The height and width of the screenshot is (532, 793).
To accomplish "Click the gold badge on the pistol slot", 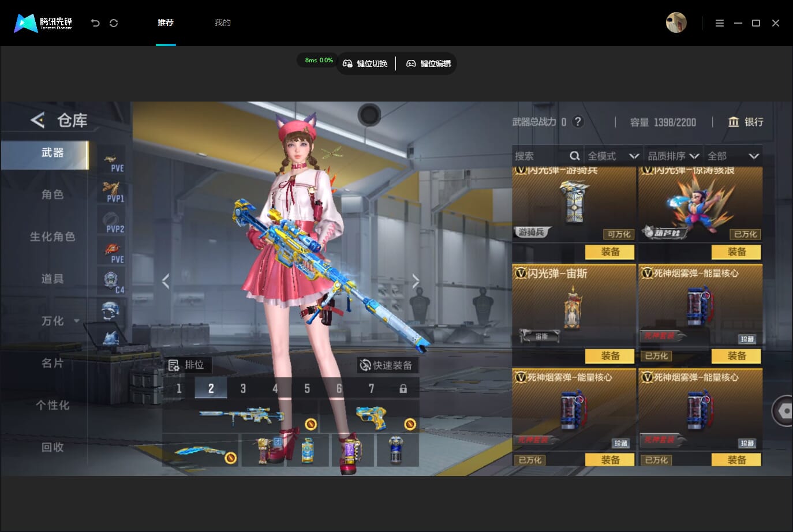I will click(x=410, y=425).
